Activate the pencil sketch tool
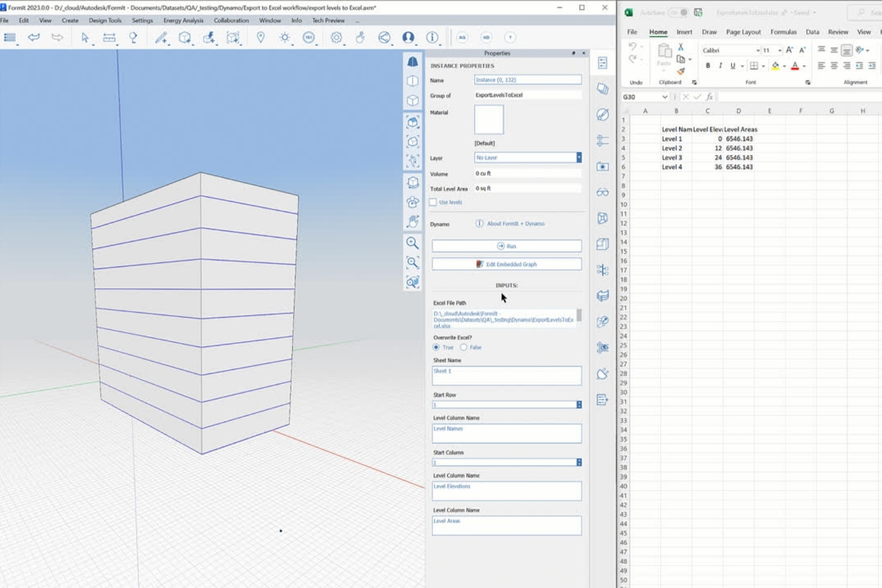Image resolution: width=882 pixels, height=588 pixels. click(161, 38)
